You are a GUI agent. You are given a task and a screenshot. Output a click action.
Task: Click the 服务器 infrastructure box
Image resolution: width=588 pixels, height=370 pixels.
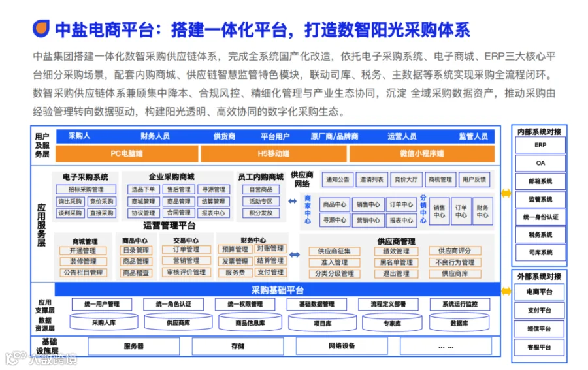pyautogui.click(x=134, y=347)
